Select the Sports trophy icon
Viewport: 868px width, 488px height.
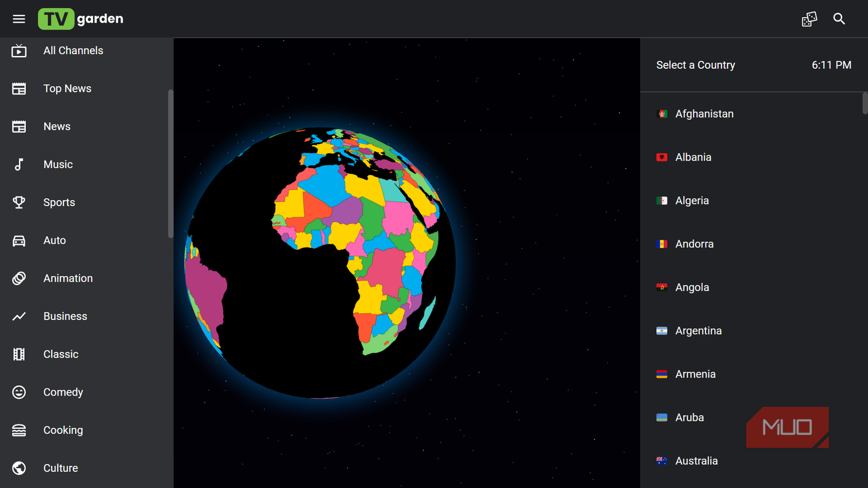tap(19, 202)
